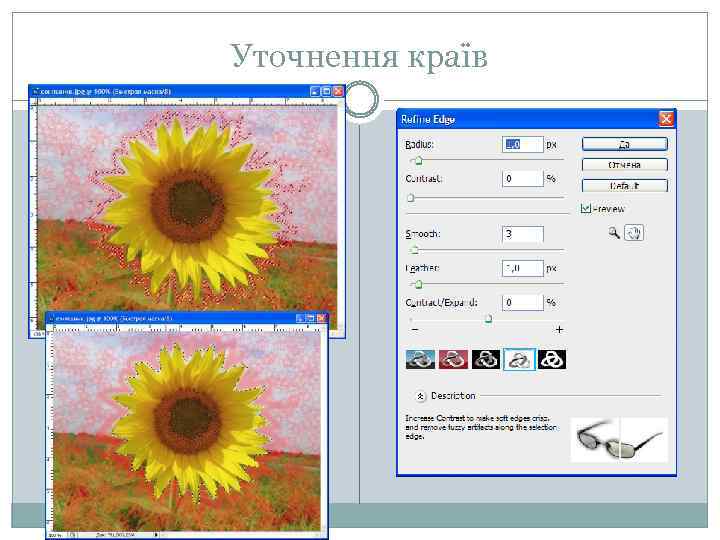The image size is (720, 540).
Task: Reset values with the Default button
Action: click(x=624, y=186)
